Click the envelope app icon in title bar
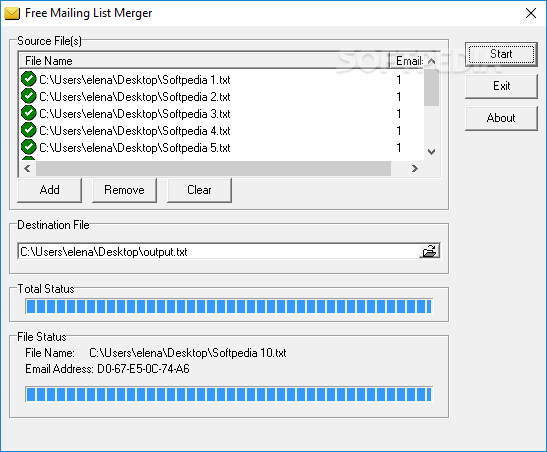This screenshot has width=547, height=452. coord(12,13)
